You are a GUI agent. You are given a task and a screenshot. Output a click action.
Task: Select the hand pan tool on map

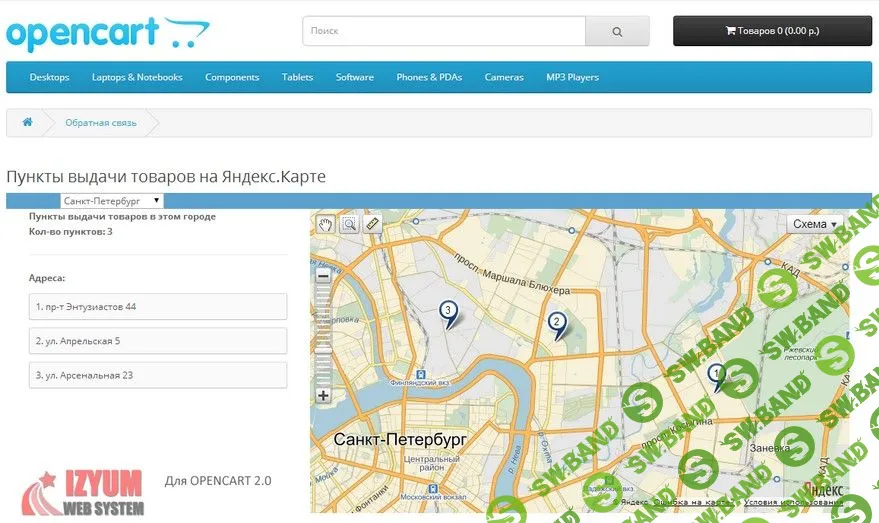[x=326, y=224]
